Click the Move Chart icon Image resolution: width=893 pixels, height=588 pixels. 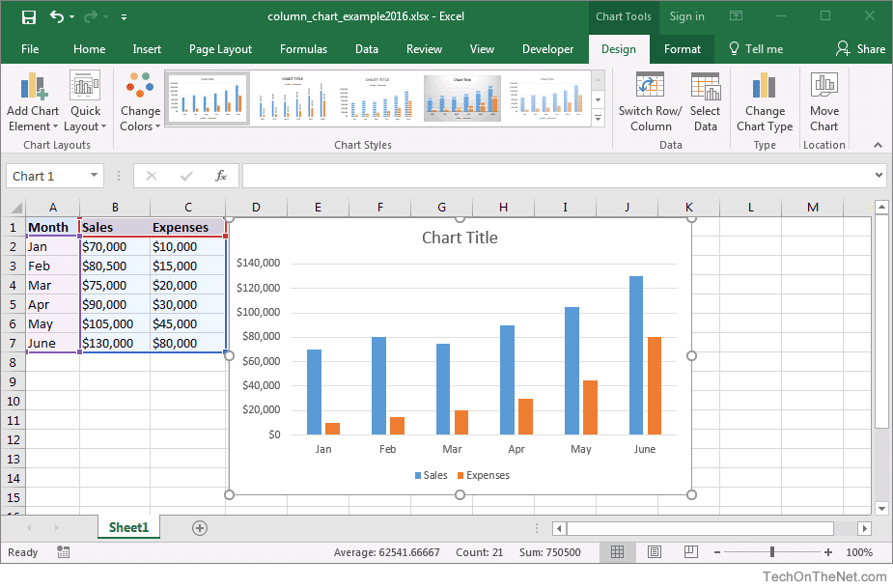point(823,85)
